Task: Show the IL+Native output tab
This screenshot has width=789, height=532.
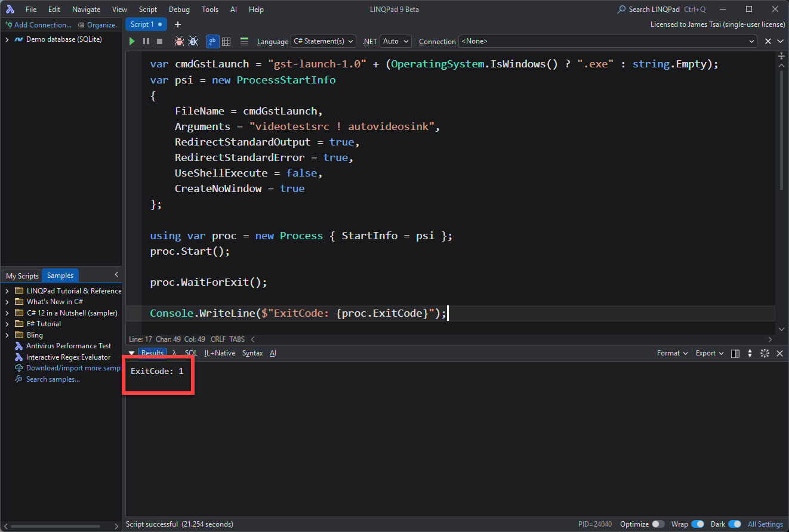Action: (220, 353)
